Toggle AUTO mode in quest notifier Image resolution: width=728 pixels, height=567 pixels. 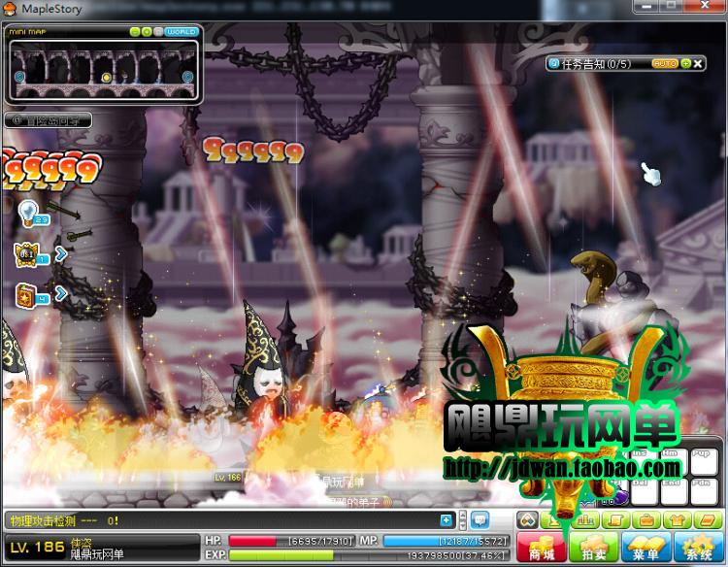click(x=664, y=63)
